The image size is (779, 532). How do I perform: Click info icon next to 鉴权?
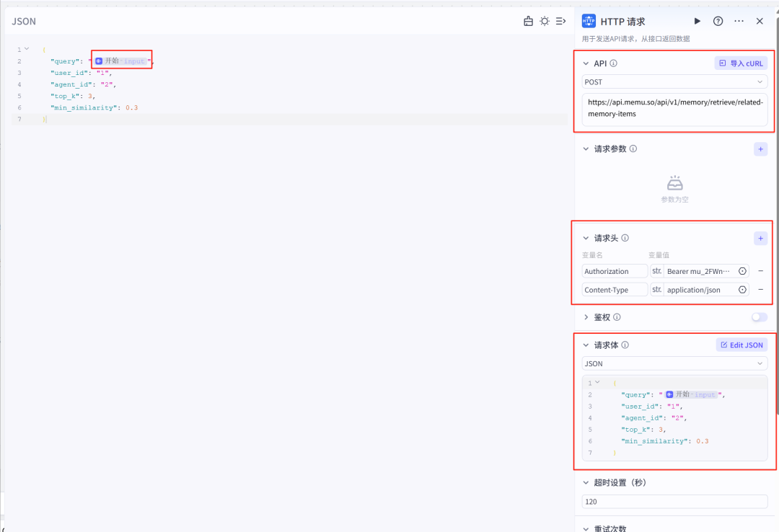pos(617,317)
